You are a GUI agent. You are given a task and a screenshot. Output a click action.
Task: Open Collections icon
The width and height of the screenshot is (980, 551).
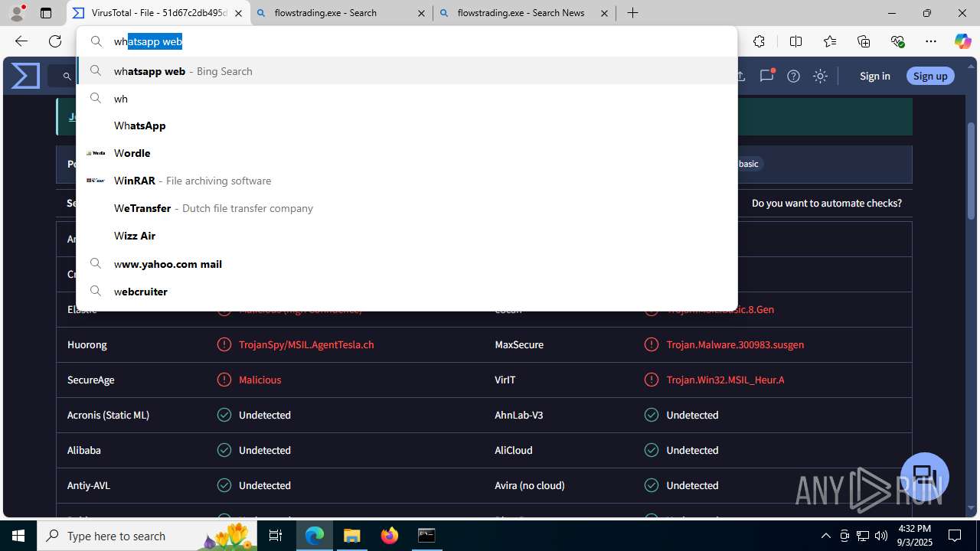pyautogui.click(x=864, y=41)
